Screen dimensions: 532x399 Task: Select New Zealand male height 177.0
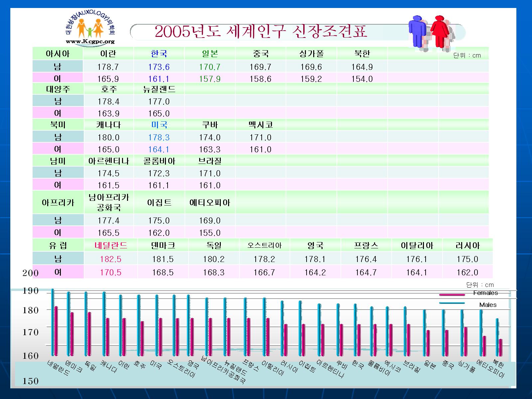point(159,101)
